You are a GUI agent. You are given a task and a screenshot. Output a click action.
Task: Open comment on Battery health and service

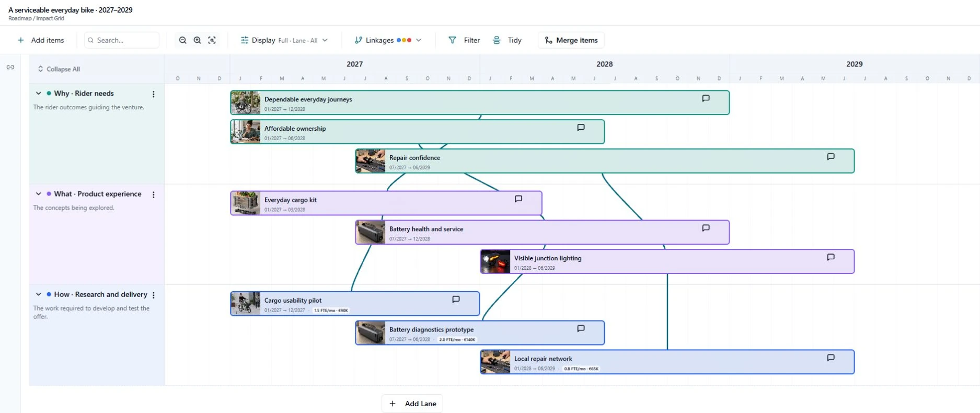click(706, 228)
